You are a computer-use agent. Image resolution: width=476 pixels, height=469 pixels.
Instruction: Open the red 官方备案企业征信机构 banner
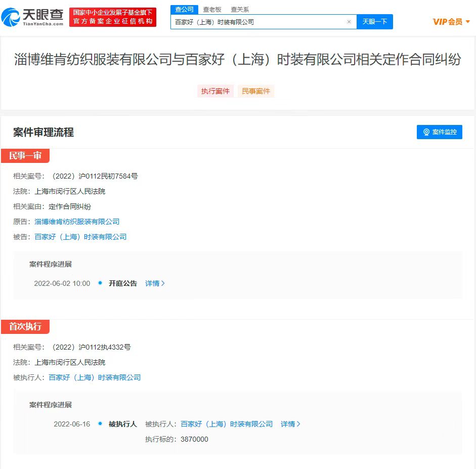[113, 17]
